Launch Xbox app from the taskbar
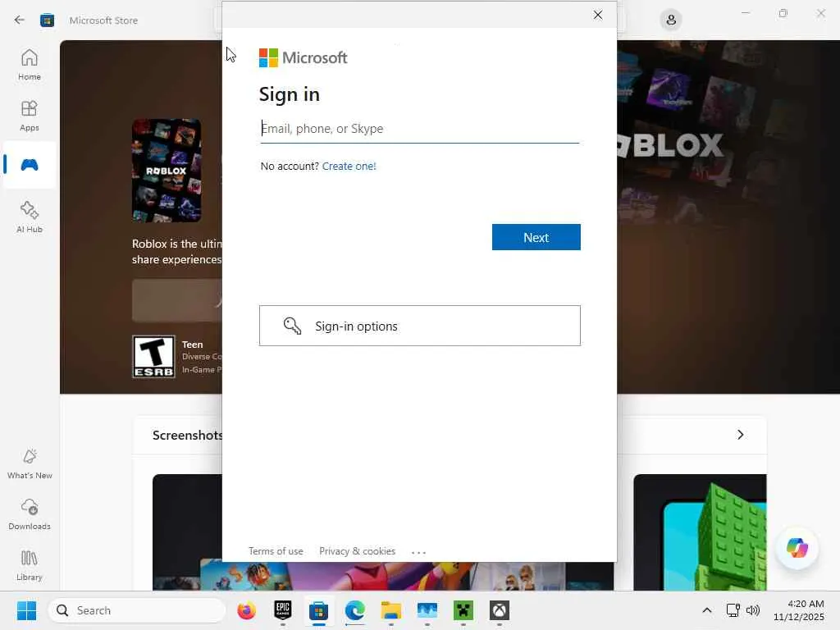This screenshot has height=630, width=840. [500, 610]
